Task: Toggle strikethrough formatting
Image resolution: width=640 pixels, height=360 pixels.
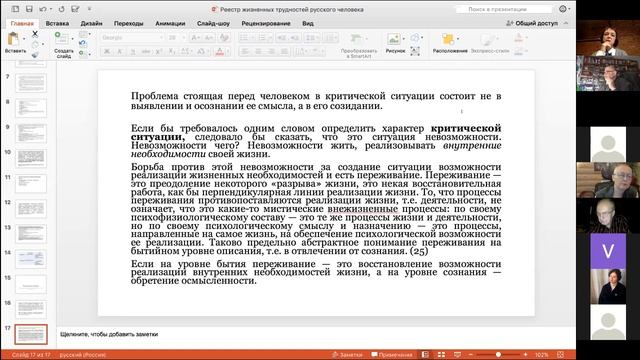Action: (x=146, y=51)
